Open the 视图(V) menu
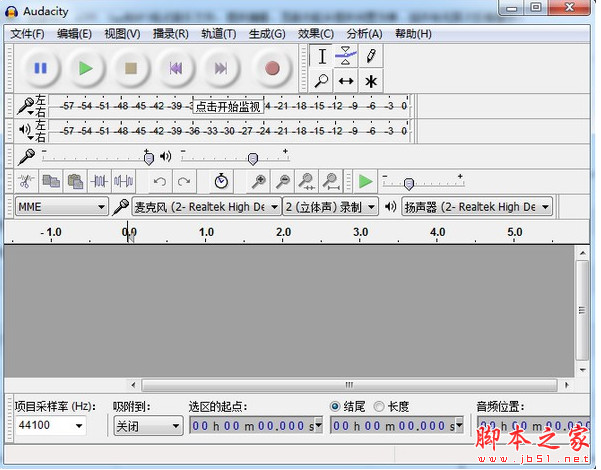Screen dimensions: 601x470 tap(123, 34)
